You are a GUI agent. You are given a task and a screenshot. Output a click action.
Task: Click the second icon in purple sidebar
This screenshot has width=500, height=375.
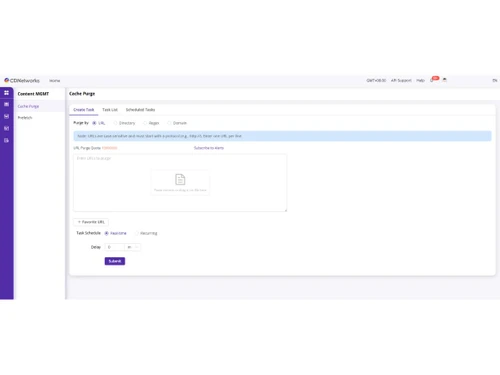6,104
